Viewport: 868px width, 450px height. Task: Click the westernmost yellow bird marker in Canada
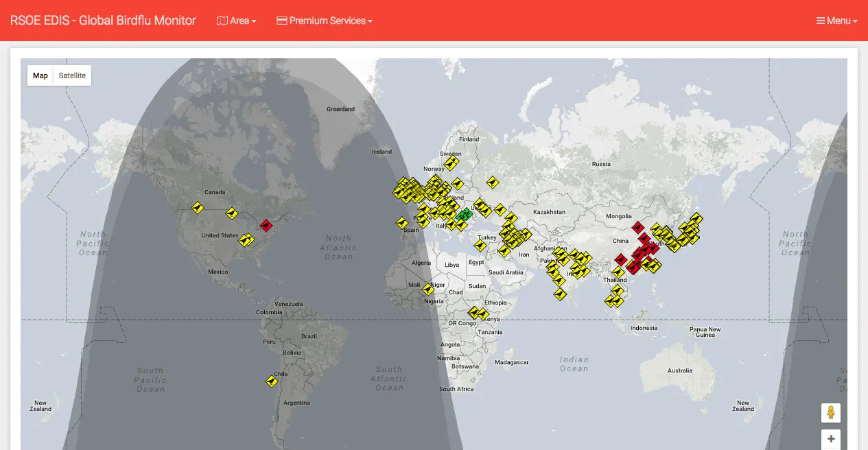(x=198, y=207)
